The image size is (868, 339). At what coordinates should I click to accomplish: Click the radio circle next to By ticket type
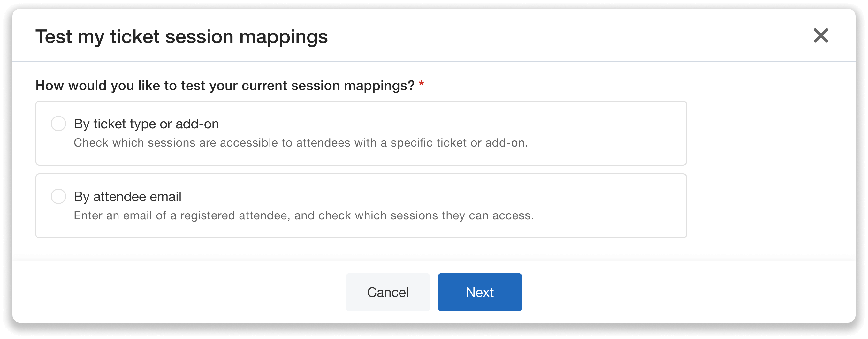[59, 124]
